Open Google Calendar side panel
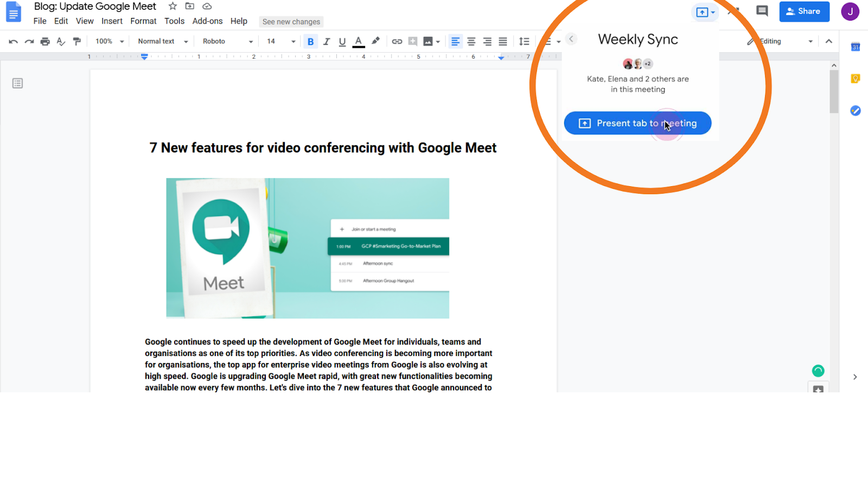868x484 pixels. [856, 47]
